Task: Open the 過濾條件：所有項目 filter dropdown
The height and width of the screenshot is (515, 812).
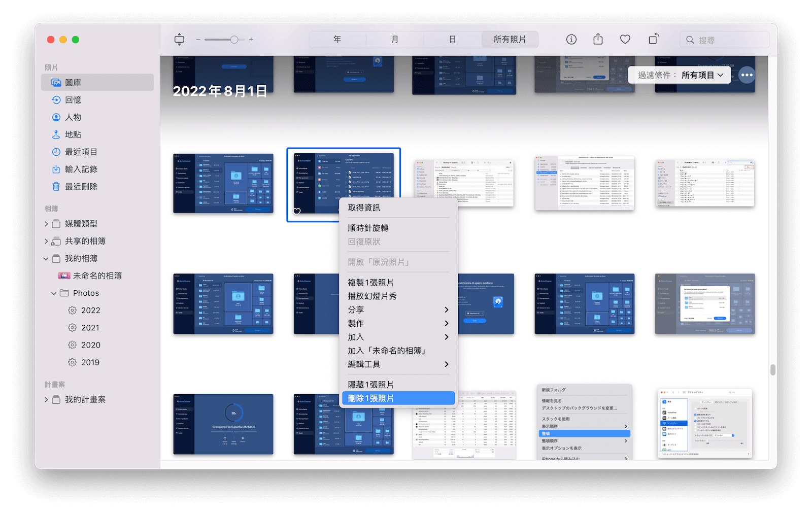Action: [679, 75]
